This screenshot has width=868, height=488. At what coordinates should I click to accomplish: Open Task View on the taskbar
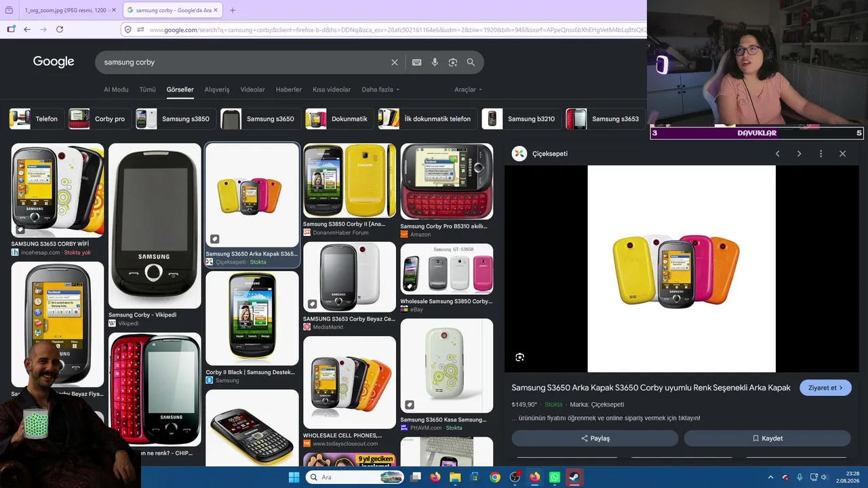coord(416,477)
